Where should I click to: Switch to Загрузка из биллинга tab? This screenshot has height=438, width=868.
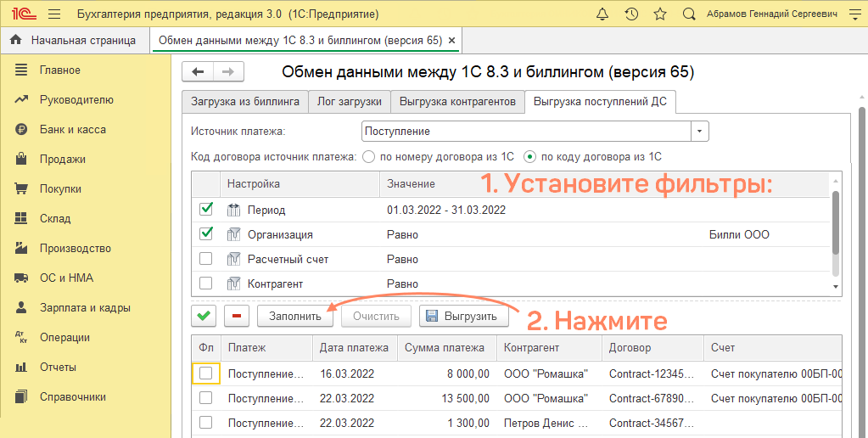pyautogui.click(x=245, y=102)
